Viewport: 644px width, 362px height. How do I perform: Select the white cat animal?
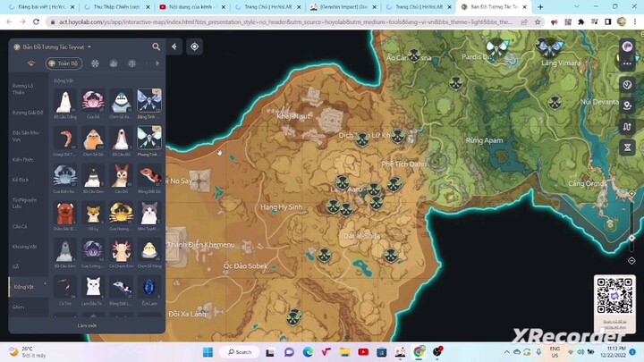[x=93, y=288]
